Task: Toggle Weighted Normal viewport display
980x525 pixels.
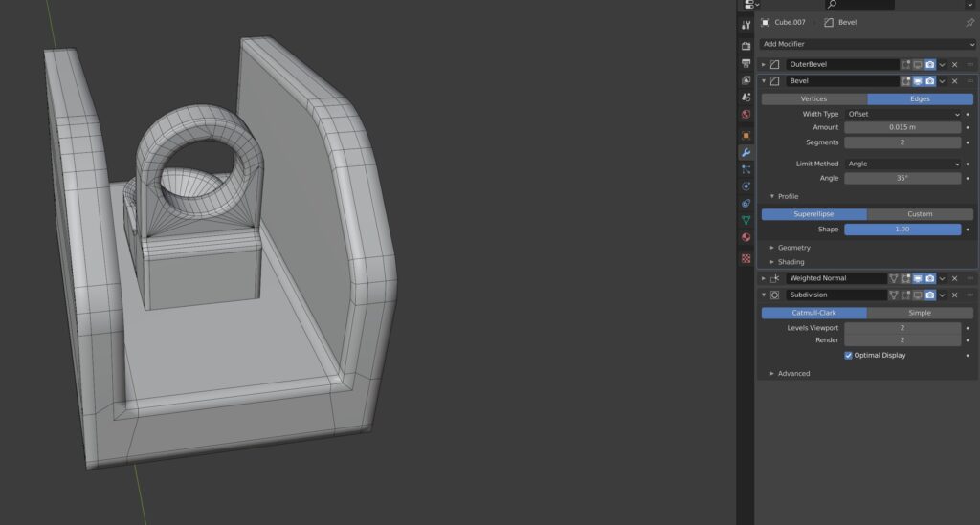Action: [x=918, y=278]
